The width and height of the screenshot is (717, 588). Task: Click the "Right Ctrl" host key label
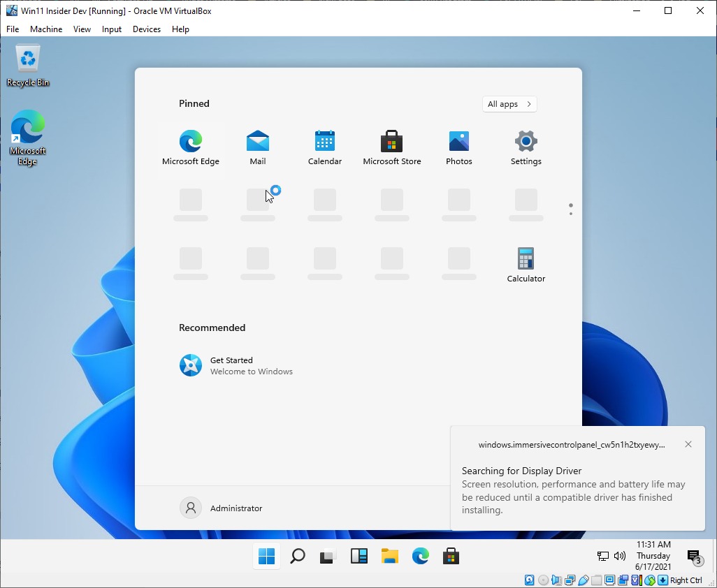coord(686,580)
